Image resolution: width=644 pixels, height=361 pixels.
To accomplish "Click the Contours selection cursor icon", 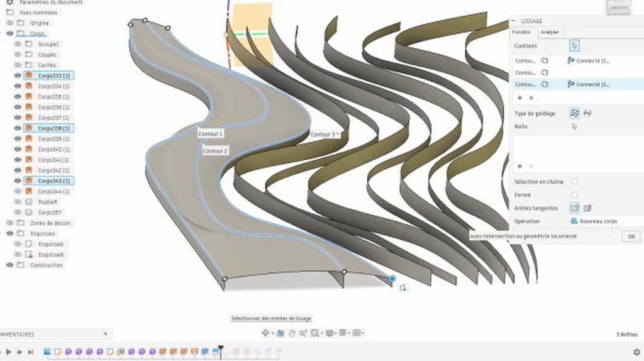I will click(575, 46).
